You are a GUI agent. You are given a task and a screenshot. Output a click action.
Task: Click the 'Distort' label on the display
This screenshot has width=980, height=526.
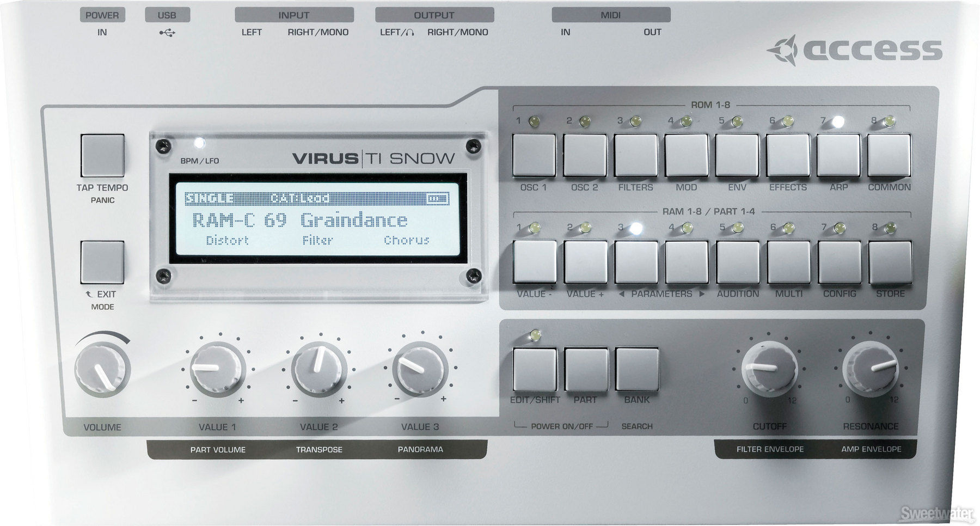click(227, 240)
